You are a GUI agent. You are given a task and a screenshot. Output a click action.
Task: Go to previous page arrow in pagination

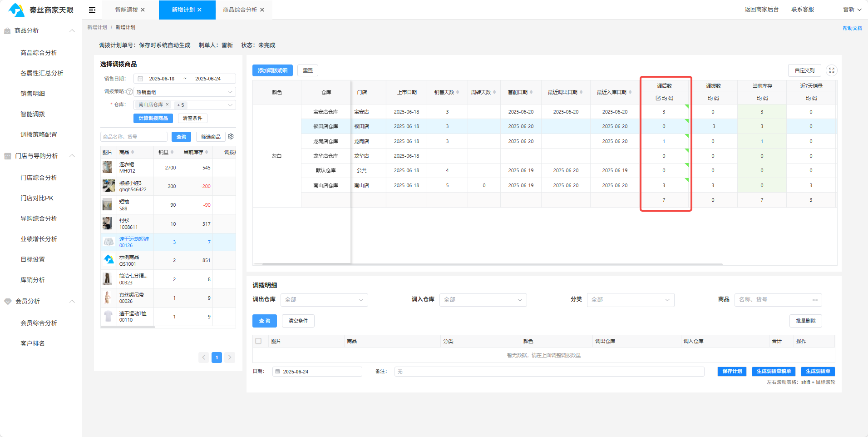tap(204, 358)
